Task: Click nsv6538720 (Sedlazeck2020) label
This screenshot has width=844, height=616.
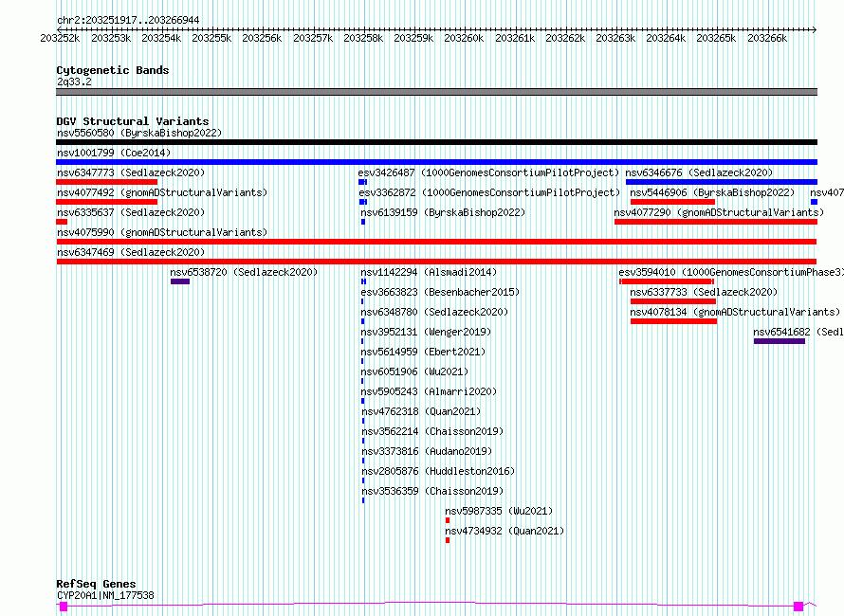Action: (244, 272)
